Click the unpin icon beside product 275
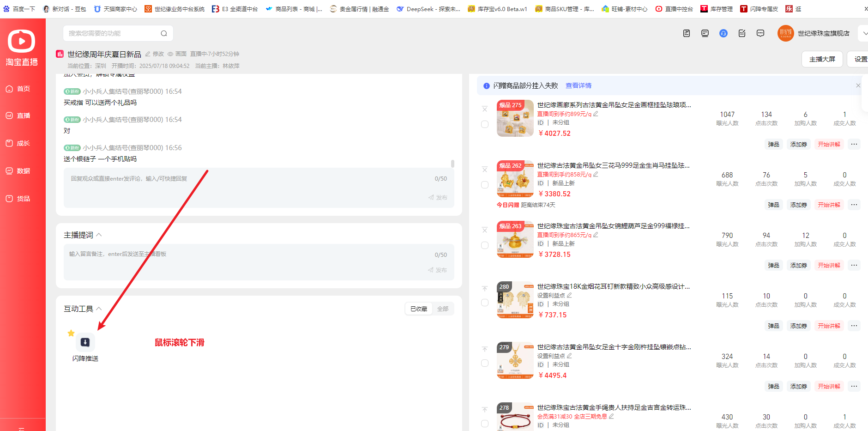Screen dimensions: 868x431 [x=485, y=109]
